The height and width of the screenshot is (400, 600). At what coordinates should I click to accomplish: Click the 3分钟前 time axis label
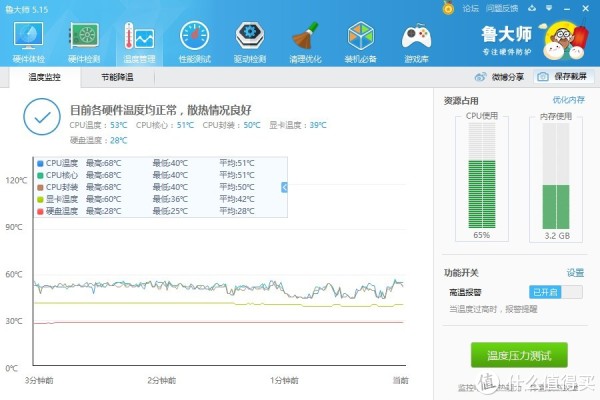(x=39, y=380)
